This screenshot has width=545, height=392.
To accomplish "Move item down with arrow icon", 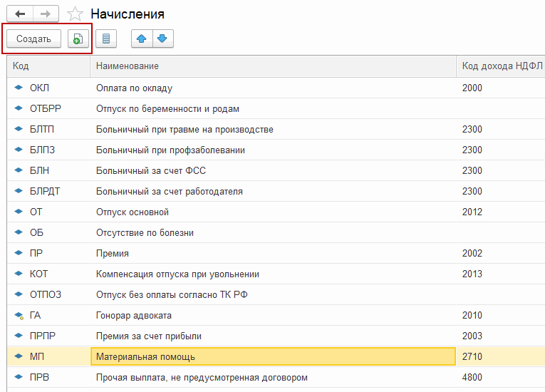I will 162,39.
